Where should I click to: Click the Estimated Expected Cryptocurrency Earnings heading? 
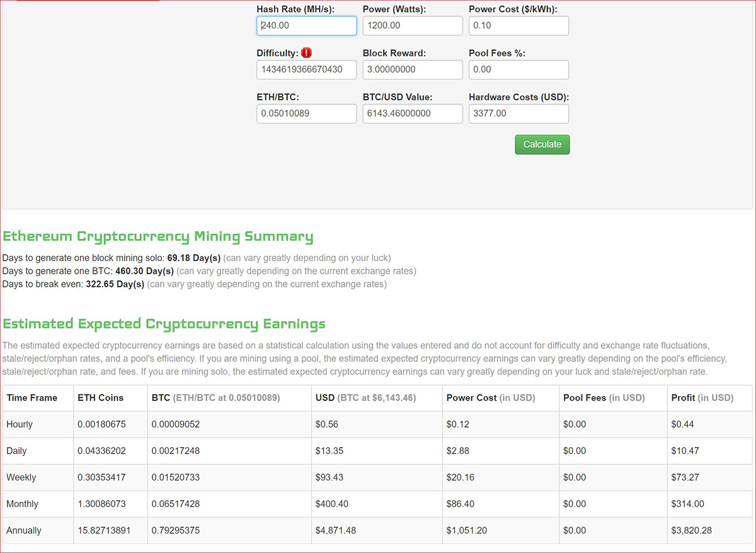(164, 323)
